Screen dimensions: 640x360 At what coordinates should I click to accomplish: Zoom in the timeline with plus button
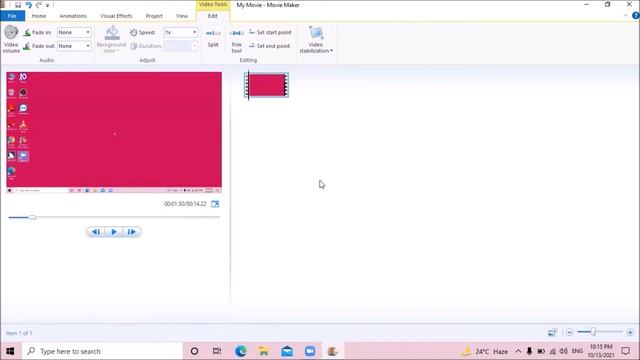[x=630, y=332]
